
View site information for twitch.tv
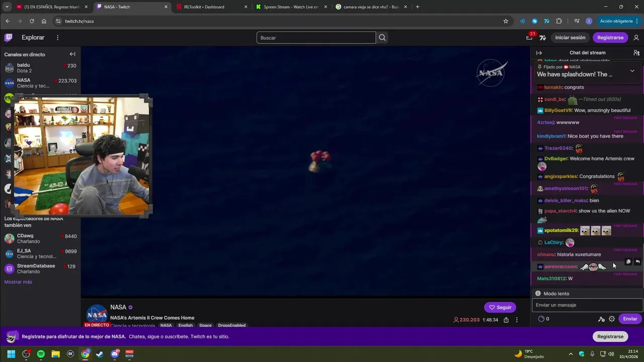pyautogui.click(x=58, y=21)
